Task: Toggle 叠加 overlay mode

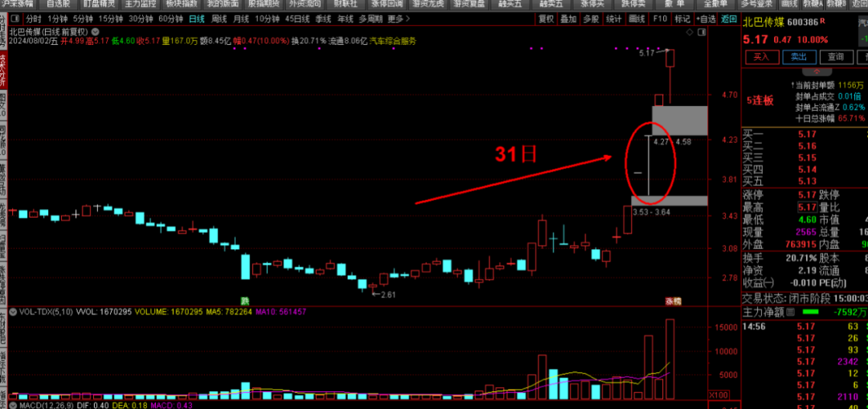Action: [568, 18]
